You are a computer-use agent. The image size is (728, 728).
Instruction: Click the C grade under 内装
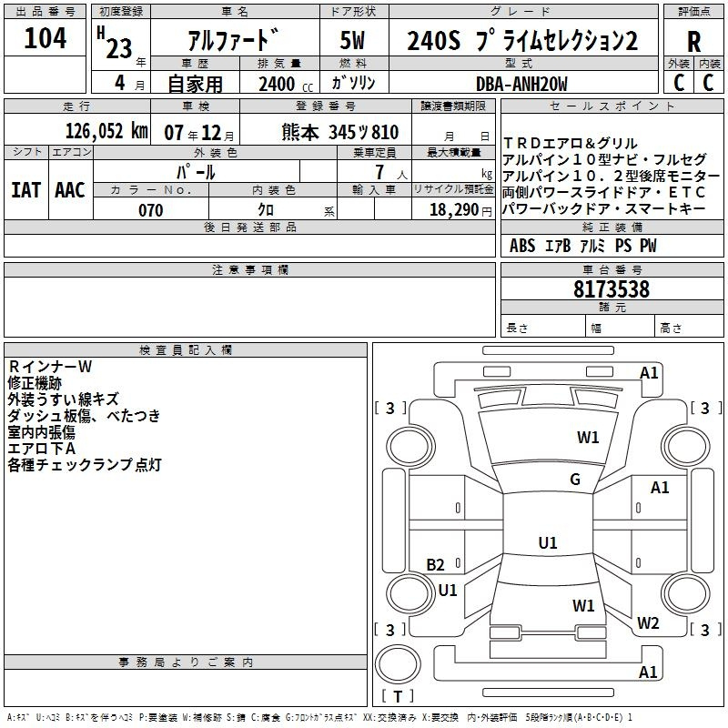tap(708, 83)
